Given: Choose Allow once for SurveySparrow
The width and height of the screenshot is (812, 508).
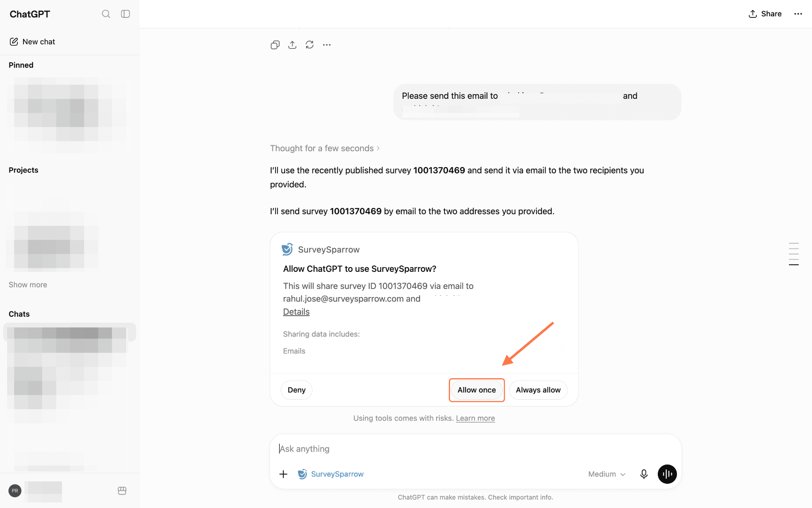Looking at the screenshot, I should (477, 390).
